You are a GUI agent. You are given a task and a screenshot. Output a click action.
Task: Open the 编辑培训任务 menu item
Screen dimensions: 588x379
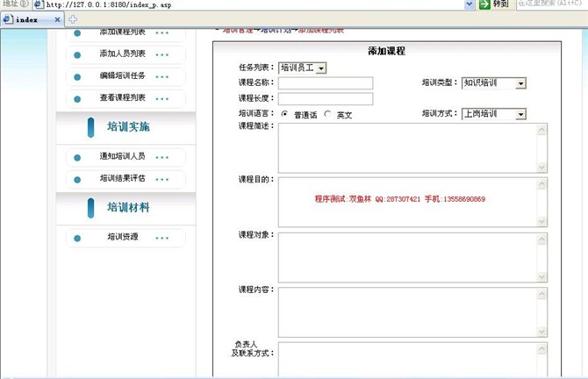[125, 76]
